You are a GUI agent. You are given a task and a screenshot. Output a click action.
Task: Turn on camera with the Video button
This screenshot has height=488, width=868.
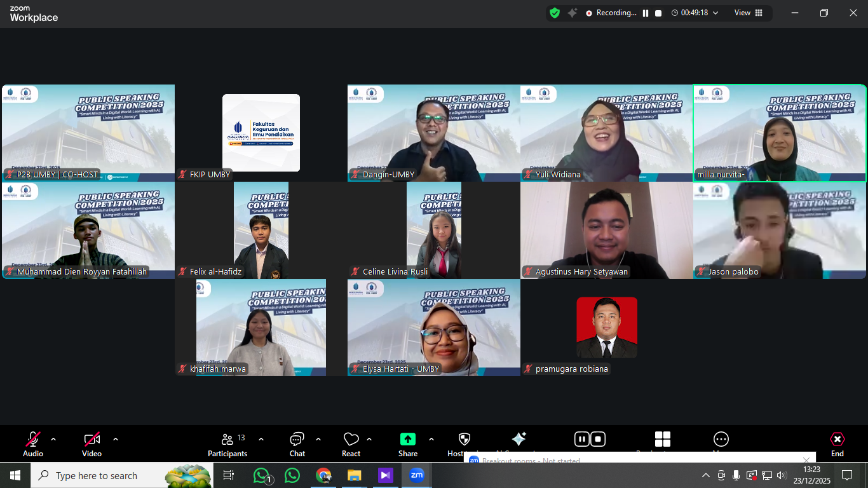pos(92,444)
